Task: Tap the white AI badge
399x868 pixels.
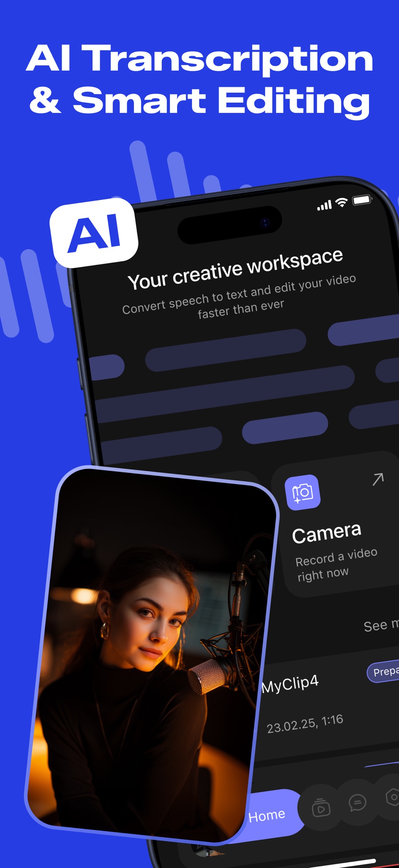Action: pos(94,233)
